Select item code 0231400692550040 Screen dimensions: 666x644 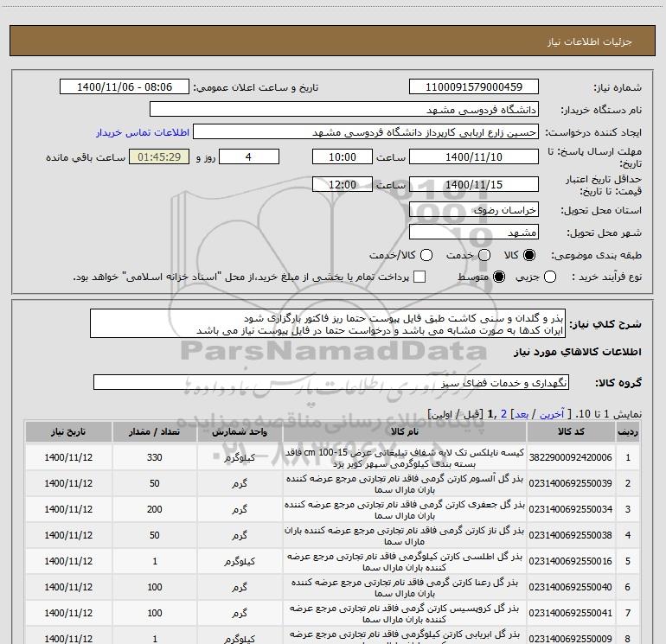pos(571,587)
